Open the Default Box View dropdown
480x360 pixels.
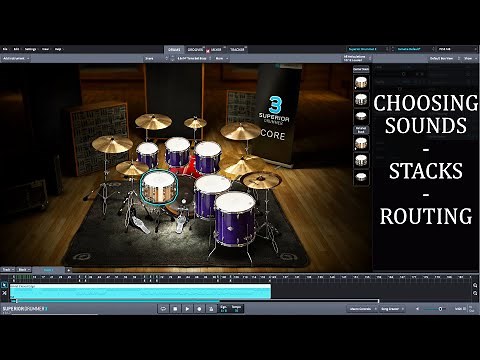point(443,58)
